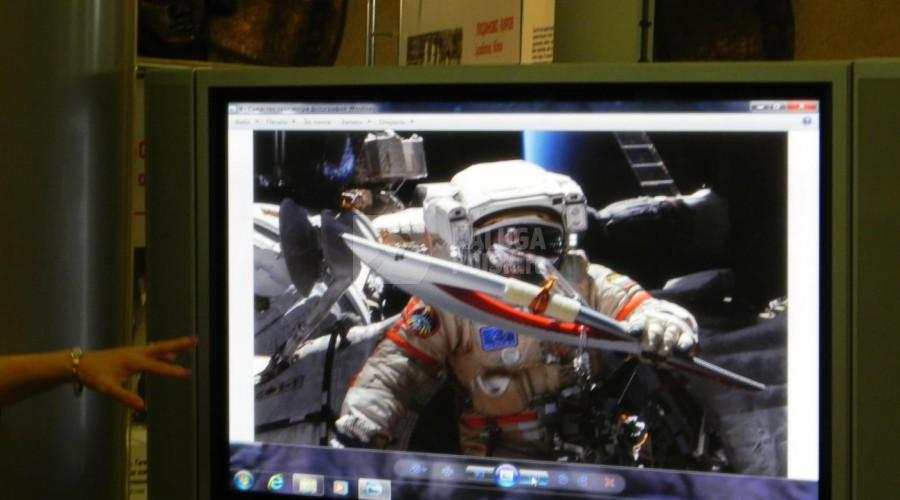Open Windows Explorer folder taskbar icon

click(308, 485)
